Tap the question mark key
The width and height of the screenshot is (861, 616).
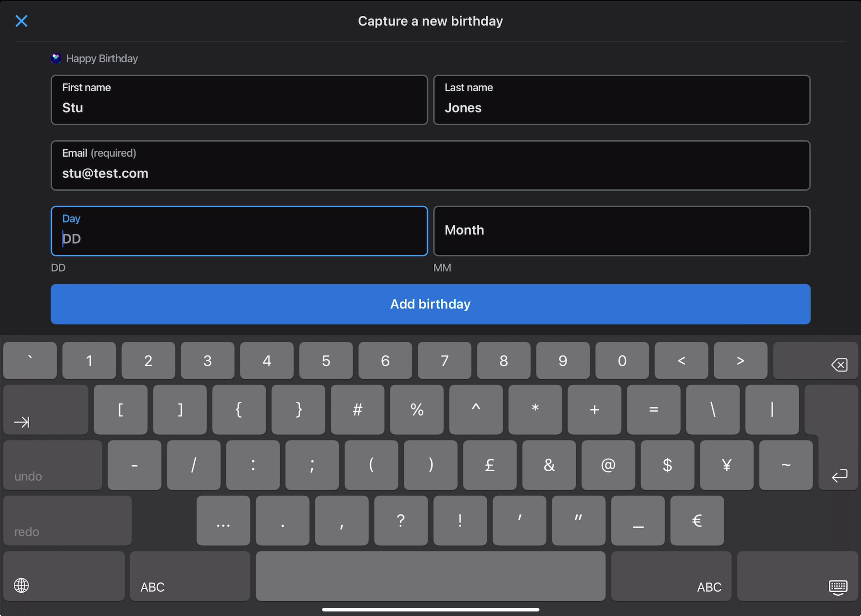click(401, 521)
